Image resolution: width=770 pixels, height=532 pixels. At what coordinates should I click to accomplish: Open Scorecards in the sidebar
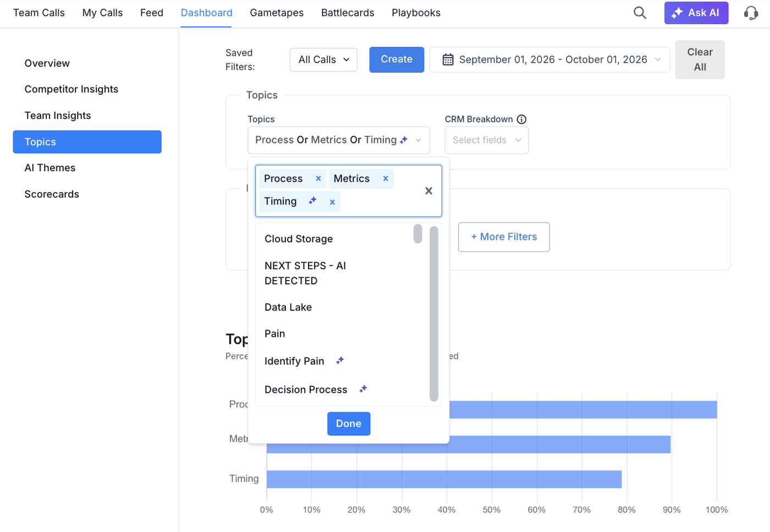click(x=52, y=194)
